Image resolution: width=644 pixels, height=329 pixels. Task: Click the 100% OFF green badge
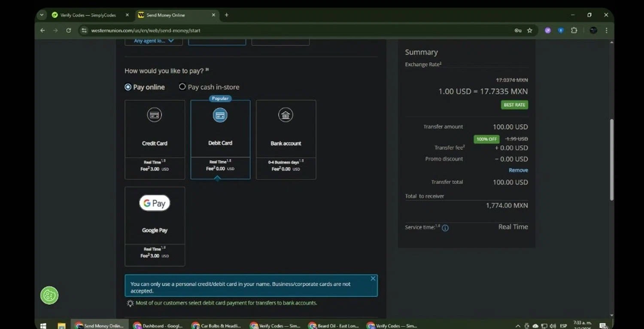[x=486, y=139]
